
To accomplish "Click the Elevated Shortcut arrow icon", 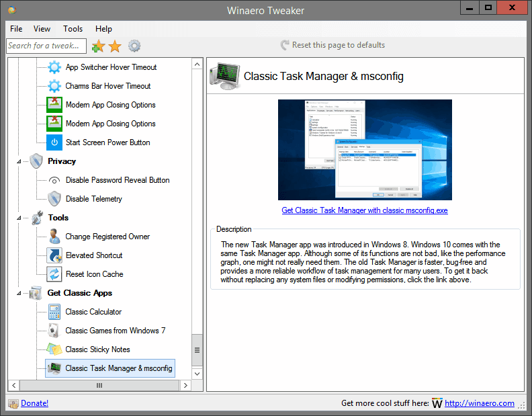I will click(x=54, y=255).
